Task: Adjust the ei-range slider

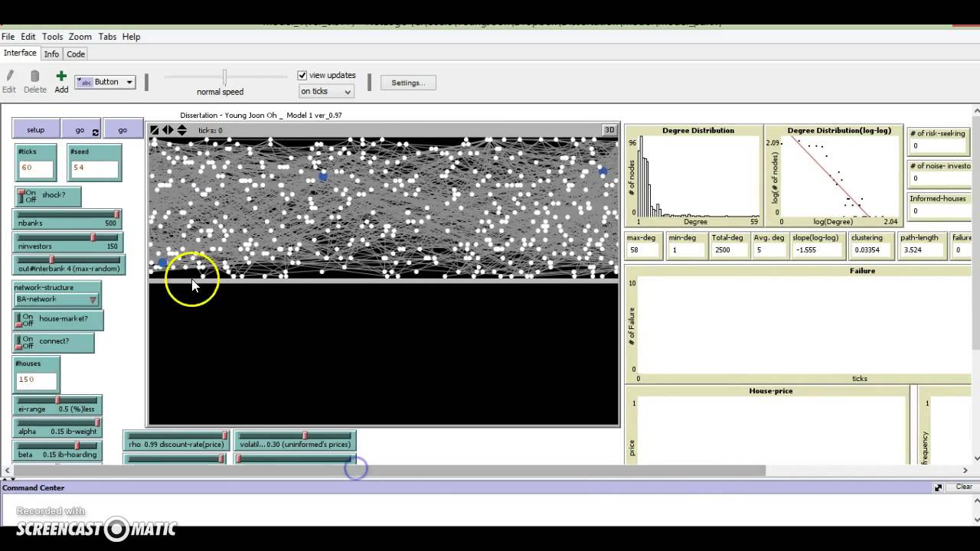Action: [57, 405]
